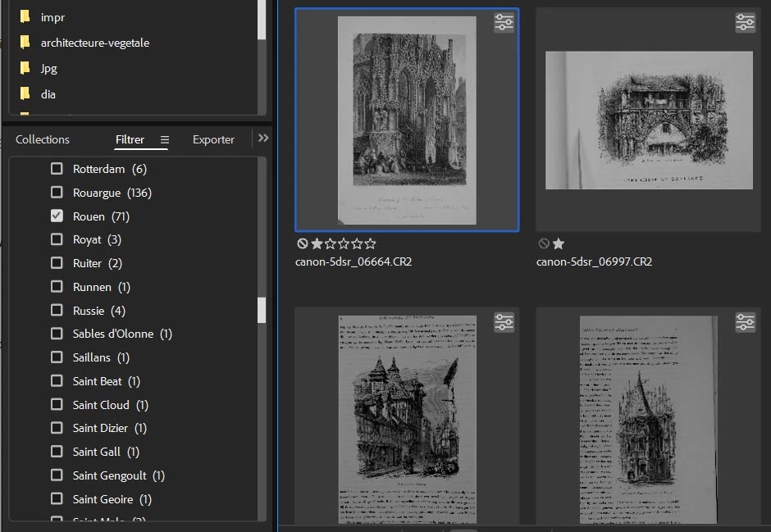Select the street houses engraving thumbnail
The image size is (771, 532).
pos(407,420)
